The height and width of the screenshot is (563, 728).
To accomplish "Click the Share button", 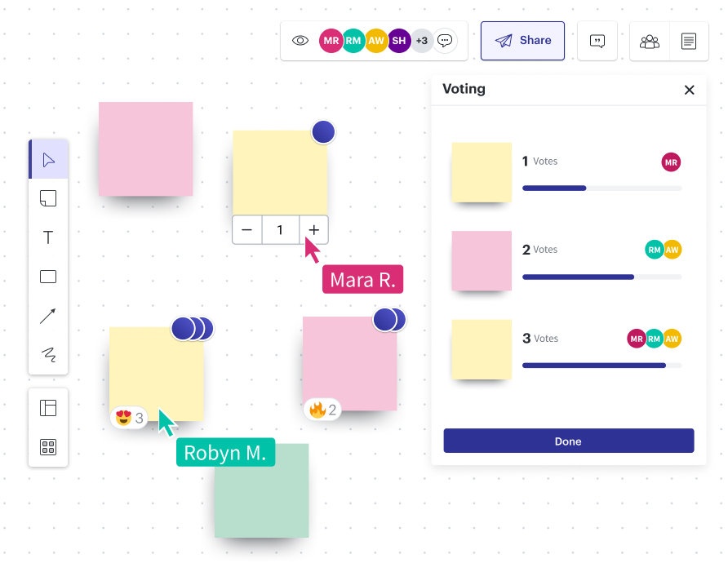I will (522, 40).
